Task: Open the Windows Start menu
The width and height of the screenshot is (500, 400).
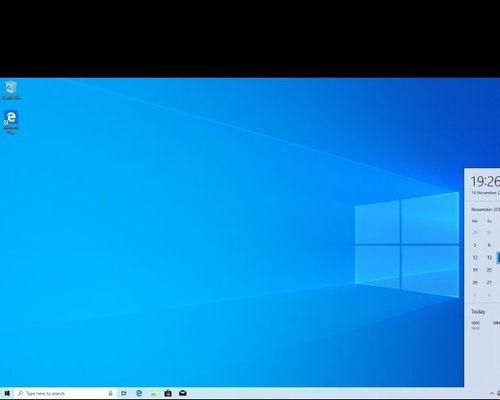Action: coord(7,393)
